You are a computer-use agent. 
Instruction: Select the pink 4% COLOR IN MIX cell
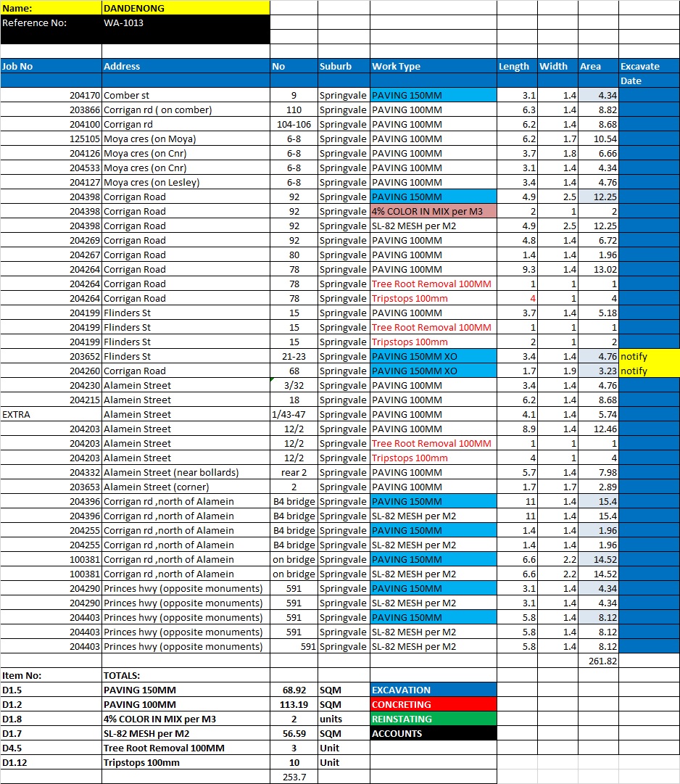tap(433, 211)
